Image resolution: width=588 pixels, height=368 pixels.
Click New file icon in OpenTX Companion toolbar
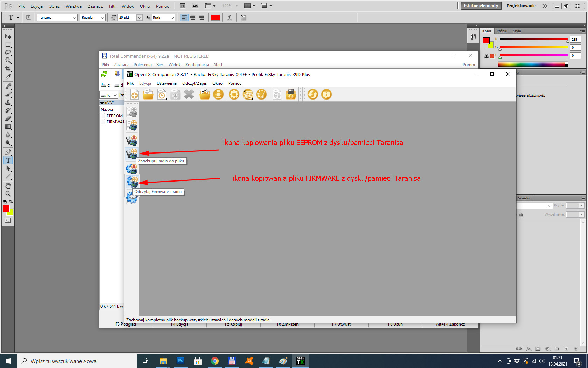point(134,95)
